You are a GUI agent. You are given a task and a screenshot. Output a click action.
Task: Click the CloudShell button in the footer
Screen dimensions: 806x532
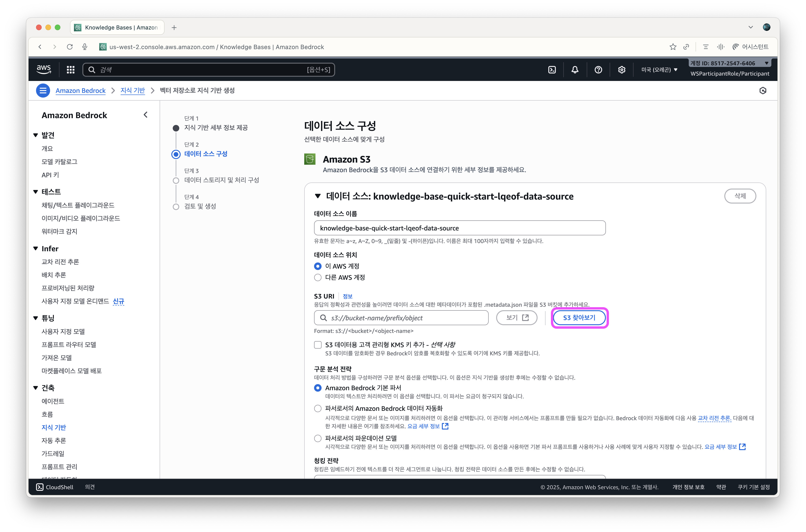(55, 487)
